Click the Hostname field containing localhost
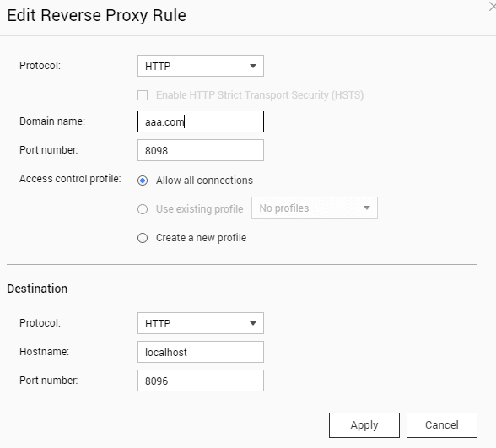The width and height of the screenshot is (496, 448). (x=201, y=352)
